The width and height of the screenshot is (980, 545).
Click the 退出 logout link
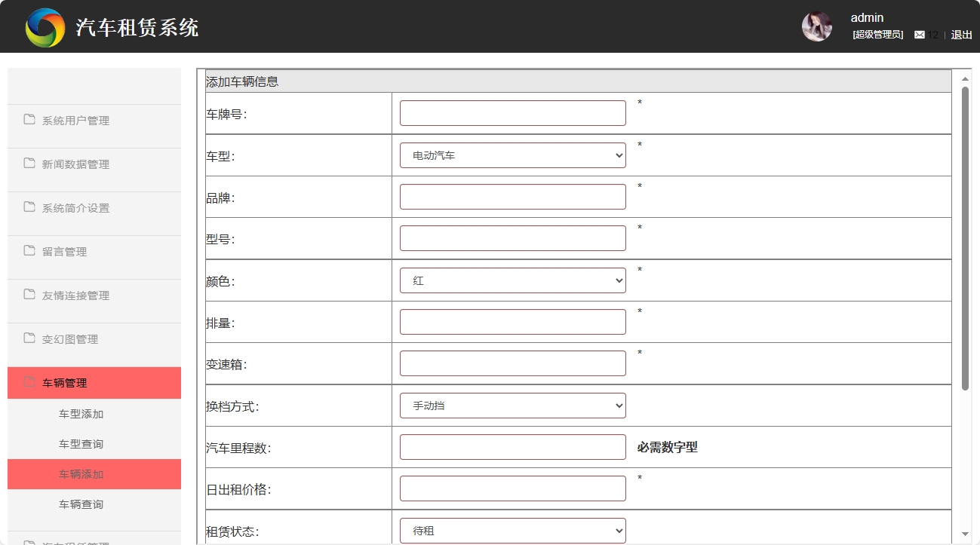click(x=960, y=35)
